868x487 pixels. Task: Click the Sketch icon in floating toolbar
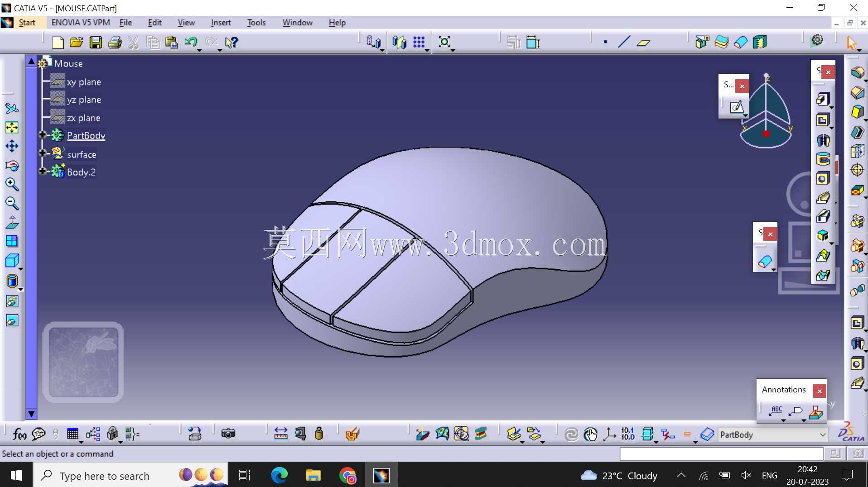[737, 107]
